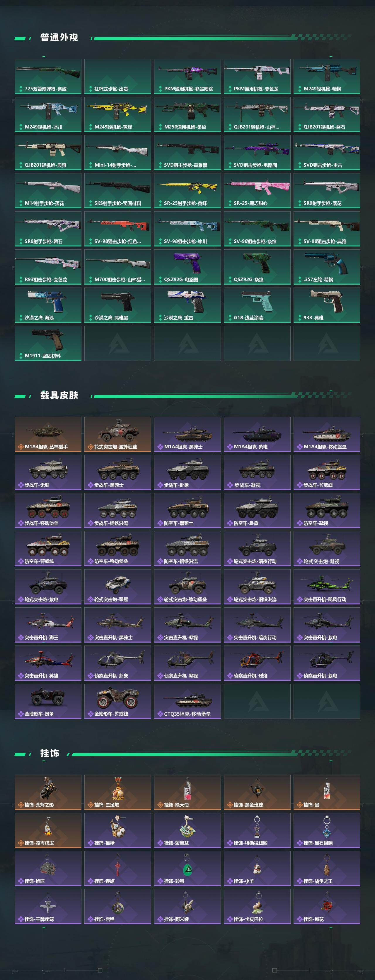Select the SV-98 sniper rifle red skin

[118, 229]
